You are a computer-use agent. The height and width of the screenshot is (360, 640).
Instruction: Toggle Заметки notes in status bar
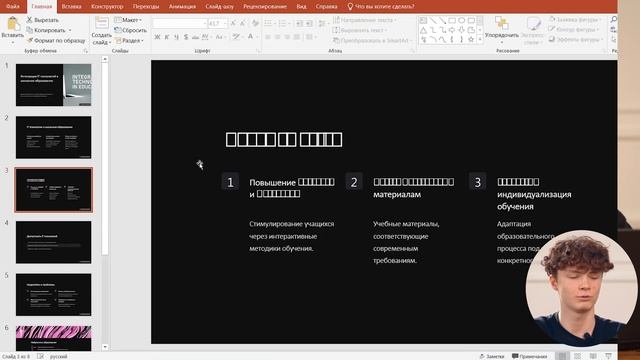point(492,356)
